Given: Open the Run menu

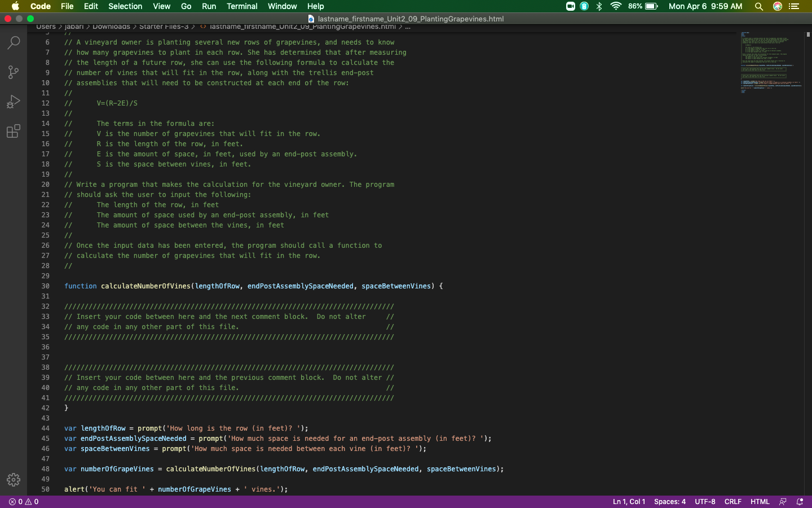Looking at the screenshot, I should tap(209, 6).
